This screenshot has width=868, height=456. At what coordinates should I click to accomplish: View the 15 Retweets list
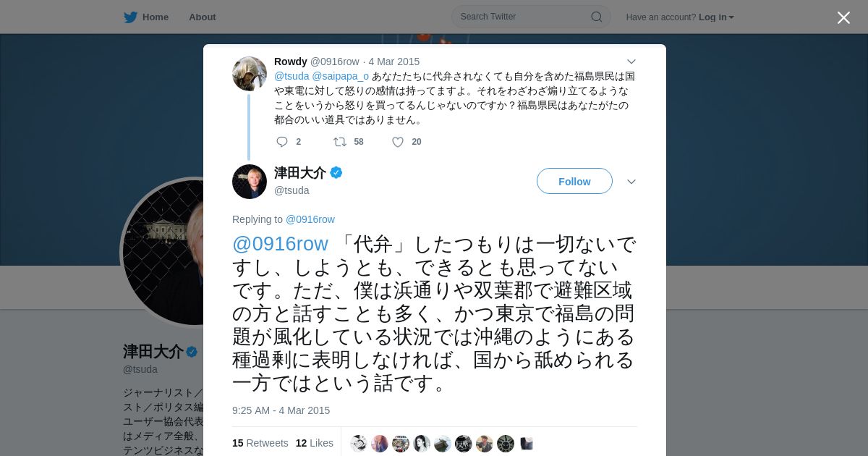tap(260, 443)
